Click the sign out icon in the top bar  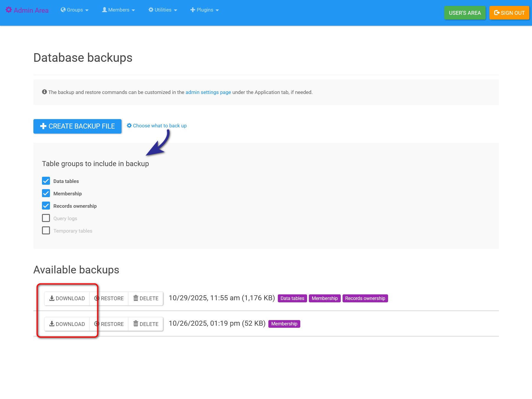pyautogui.click(x=496, y=13)
